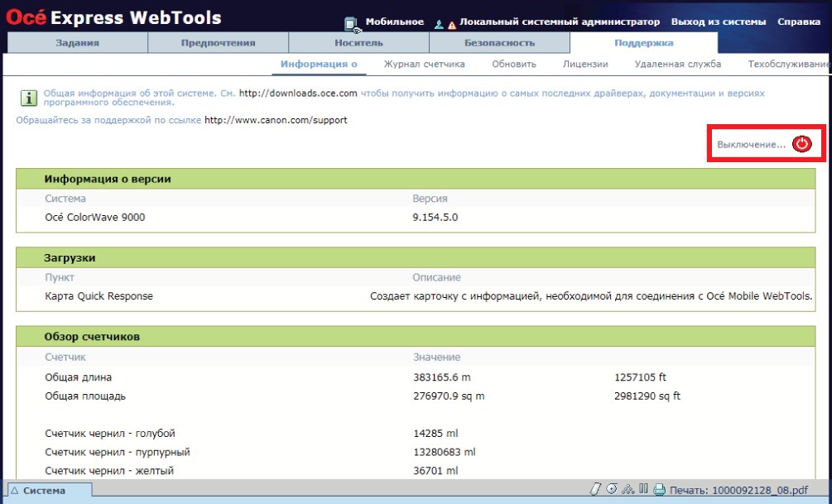Click the Описание column header
The width and height of the screenshot is (832, 504).
pos(436,277)
